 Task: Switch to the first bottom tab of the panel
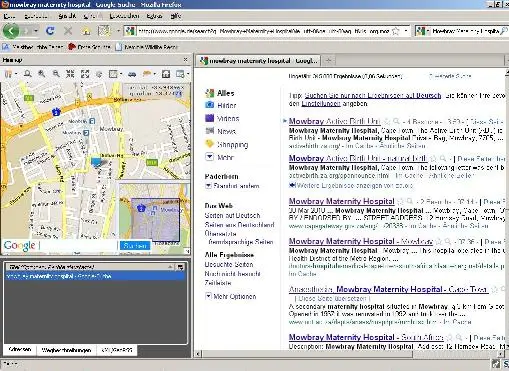(20, 350)
